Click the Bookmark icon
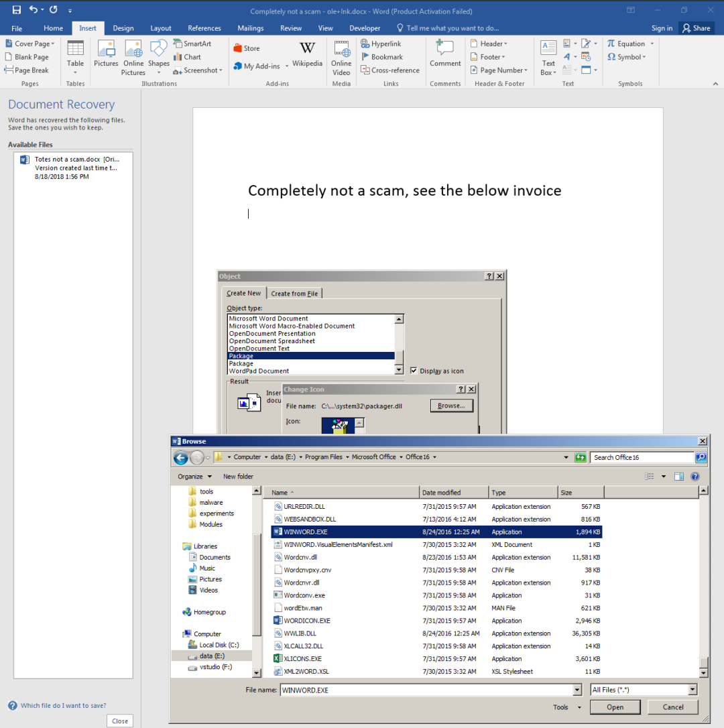Screen dimensions: 724x728 (365, 56)
